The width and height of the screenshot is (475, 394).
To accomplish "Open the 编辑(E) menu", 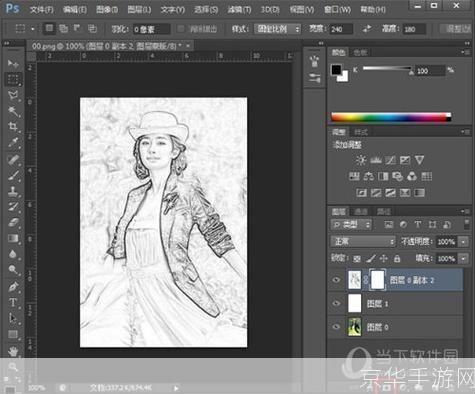I will (x=75, y=10).
